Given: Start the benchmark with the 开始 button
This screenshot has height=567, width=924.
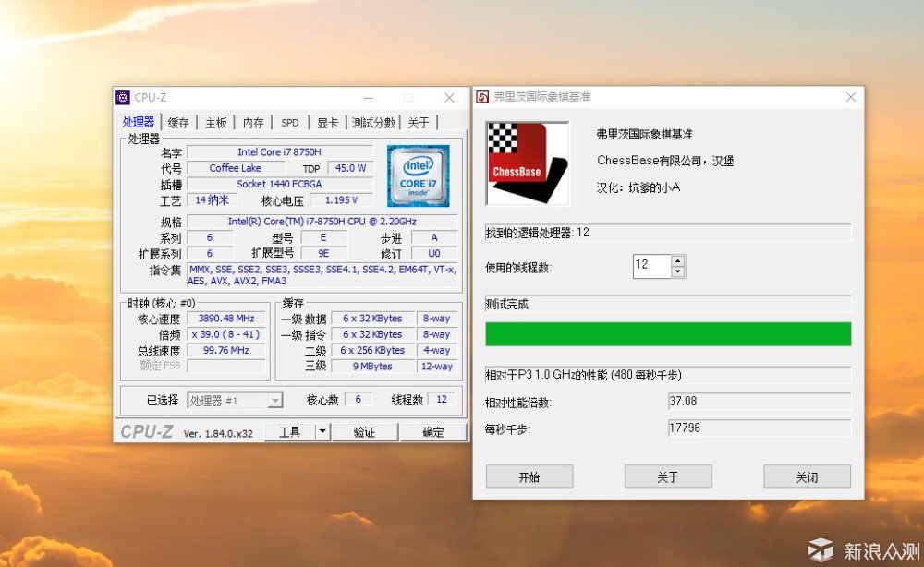Looking at the screenshot, I should click(529, 477).
